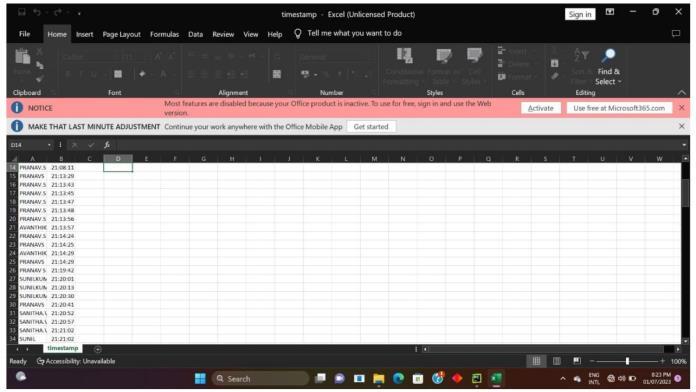Screen dimensions: 696x392
Task: Click the Sign in button
Action: tap(580, 14)
